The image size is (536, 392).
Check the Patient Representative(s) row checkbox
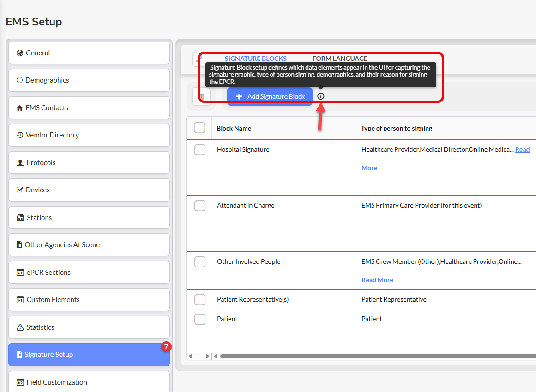pyautogui.click(x=200, y=300)
